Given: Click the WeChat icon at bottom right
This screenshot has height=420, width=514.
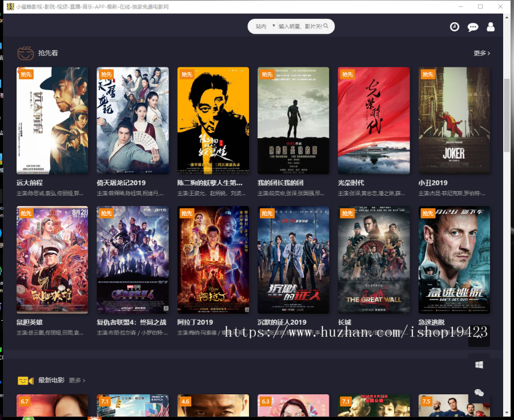Looking at the screenshot, I should pyautogui.click(x=479, y=393).
